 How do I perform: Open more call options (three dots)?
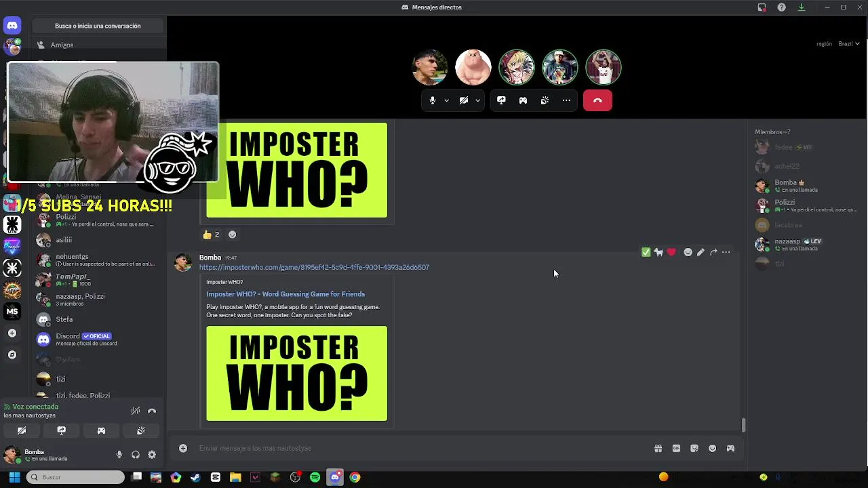(566, 100)
